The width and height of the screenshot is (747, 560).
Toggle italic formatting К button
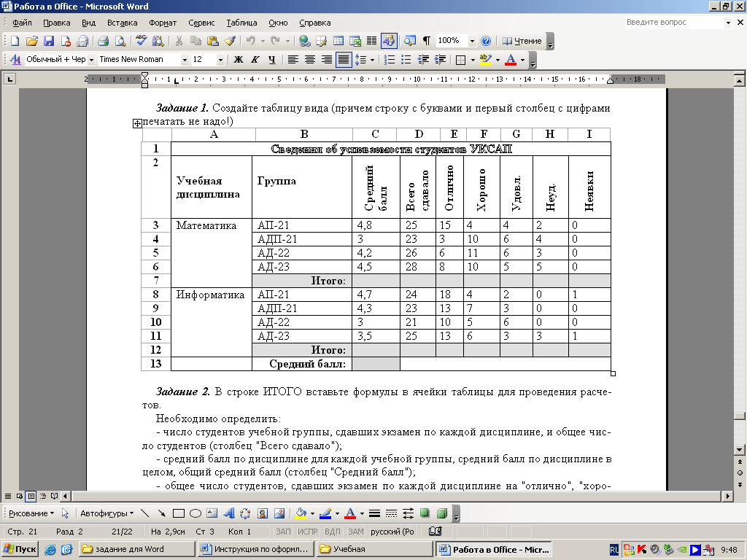pyautogui.click(x=255, y=60)
